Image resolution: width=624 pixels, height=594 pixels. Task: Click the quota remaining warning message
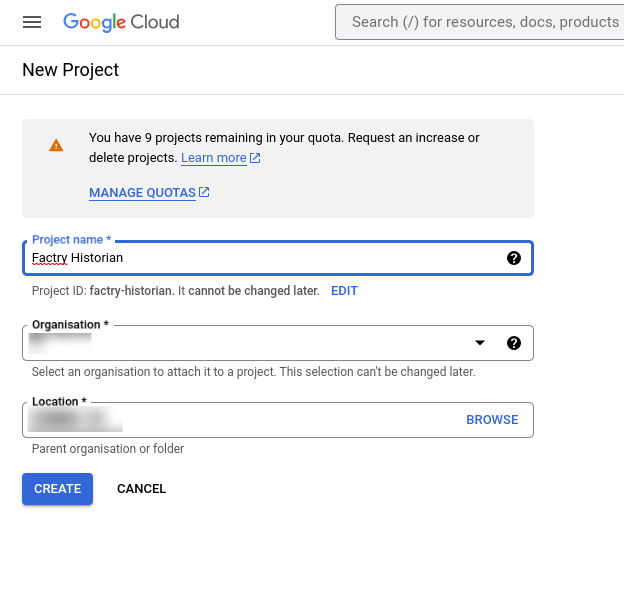click(x=284, y=148)
